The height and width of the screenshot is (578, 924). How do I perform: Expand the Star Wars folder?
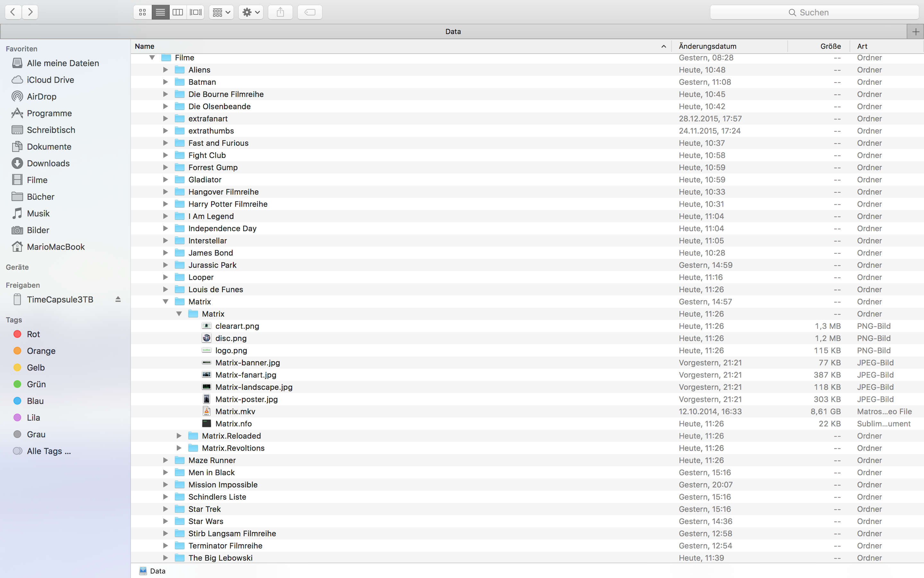point(165,521)
